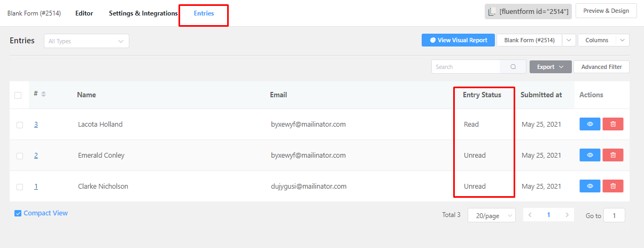Delete the Lacota Holland entry with trash icon
The image size is (644, 248).
click(612, 124)
